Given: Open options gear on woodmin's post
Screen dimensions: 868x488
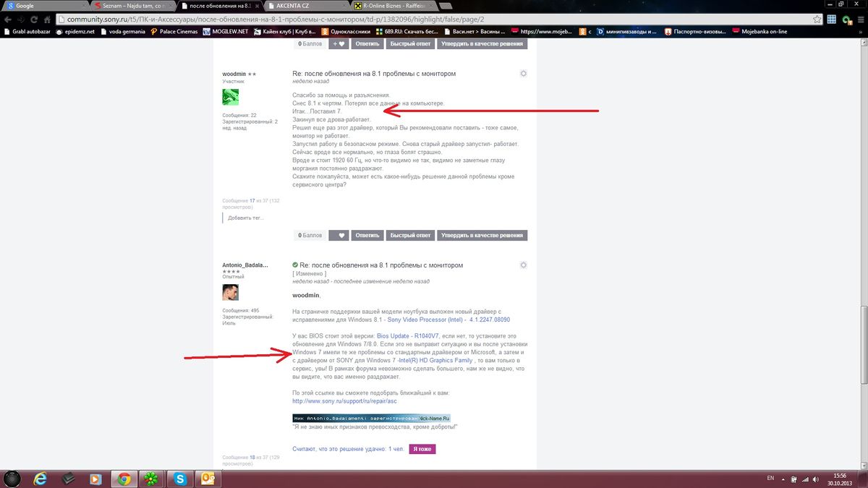Looking at the screenshot, I should click(x=523, y=74).
